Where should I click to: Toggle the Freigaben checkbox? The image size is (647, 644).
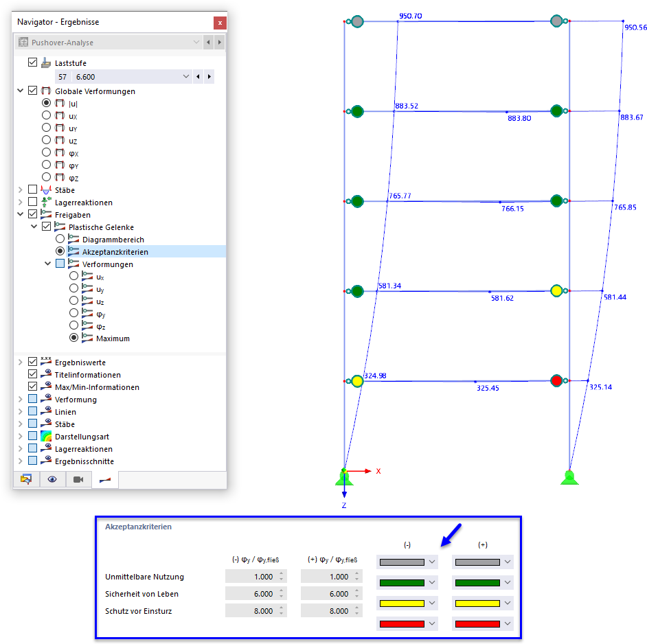[x=32, y=214]
